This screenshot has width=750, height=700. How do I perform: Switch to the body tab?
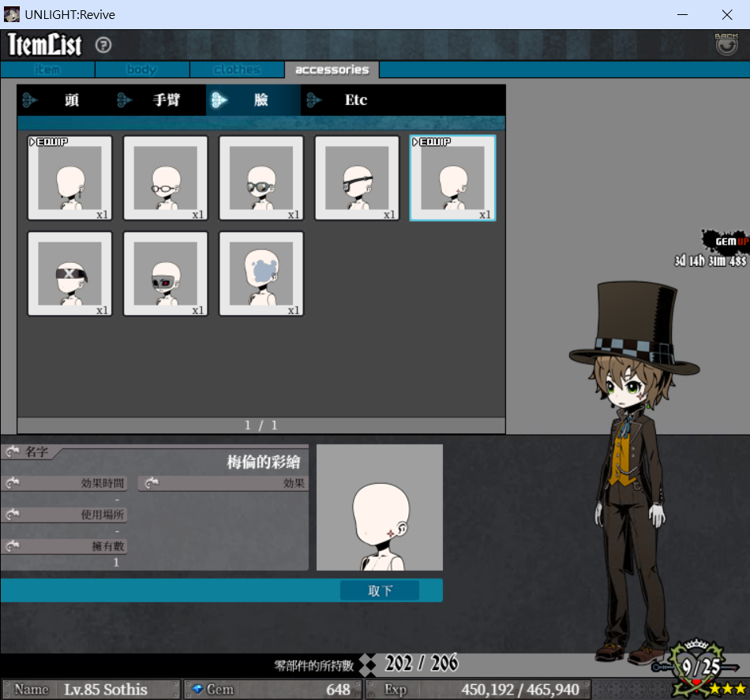pos(142,69)
